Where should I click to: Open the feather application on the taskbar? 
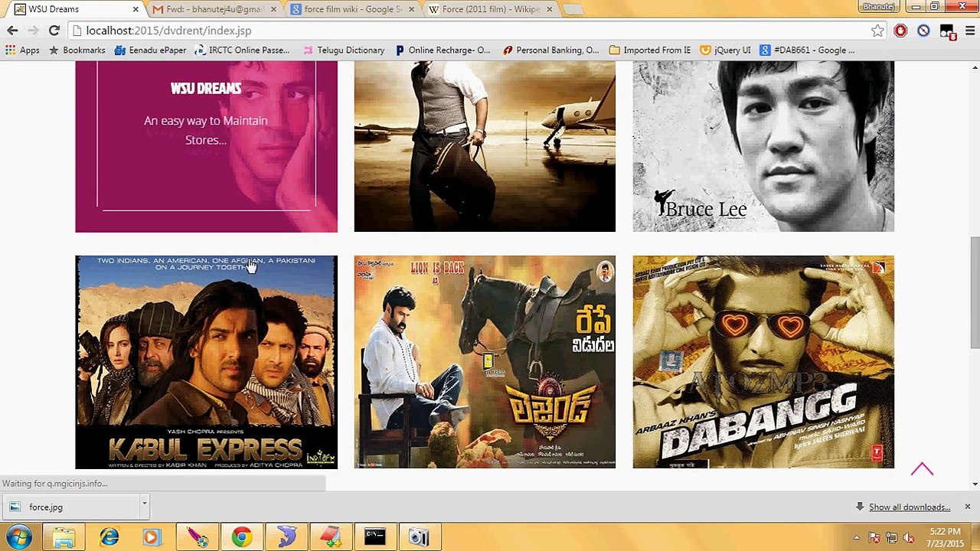(197, 537)
